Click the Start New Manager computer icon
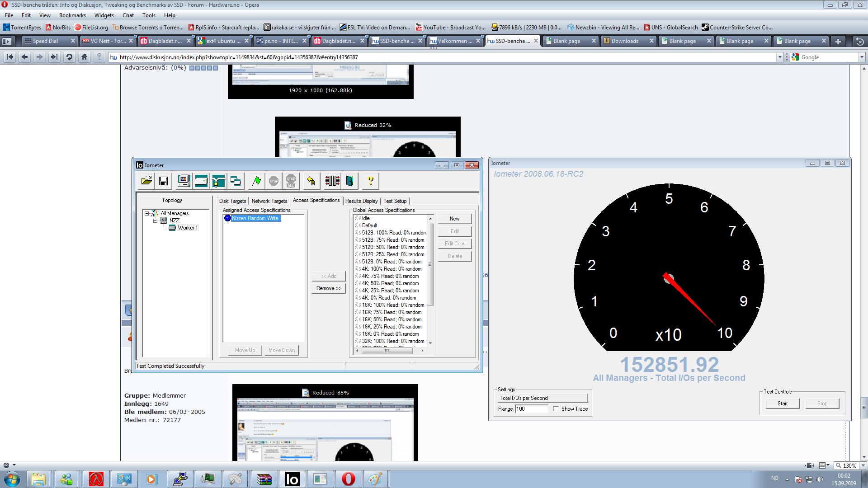This screenshot has width=868, height=488. click(x=184, y=181)
